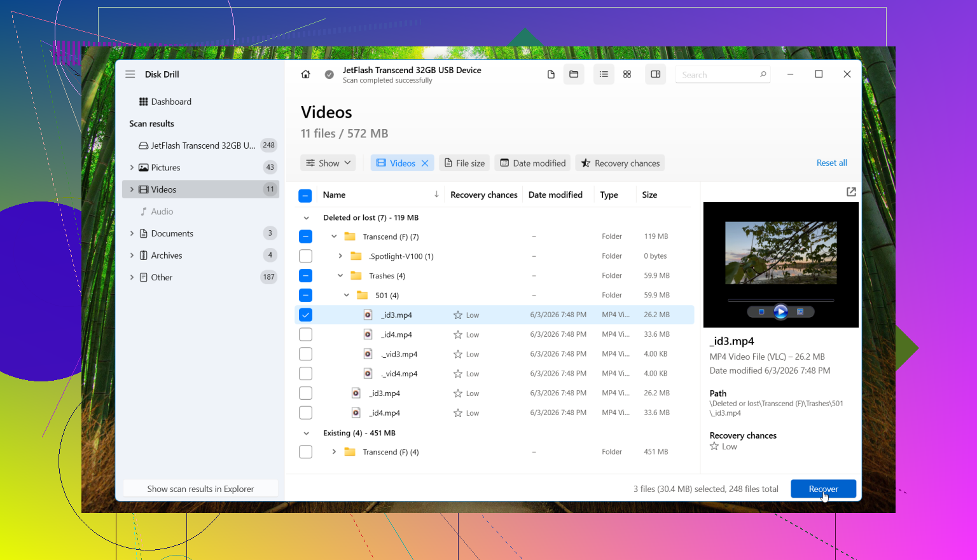Image resolution: width=977 pixels, height=560 pixels.
Task: Open Dashboard in the sidebar
Action: click(x=200, y=102)
